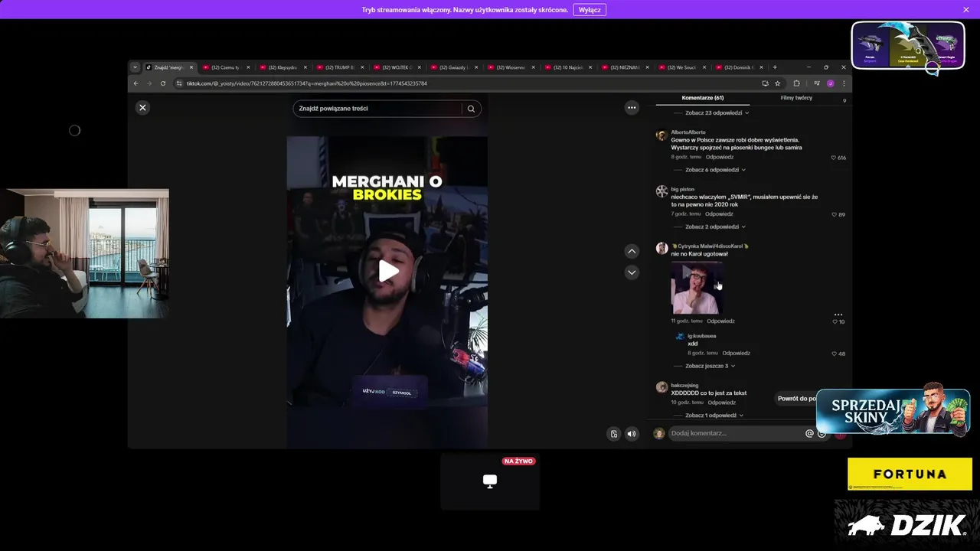Image resolution: width=980 pixels, height=551 pixels.
Task: Switch to the Dominik browser tab
Action: click(x=739, y=67)
